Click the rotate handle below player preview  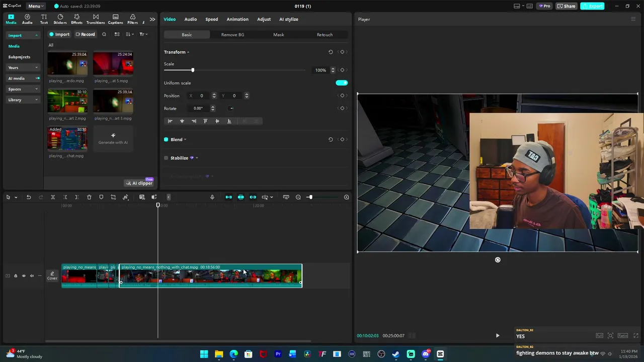[498, 260]
